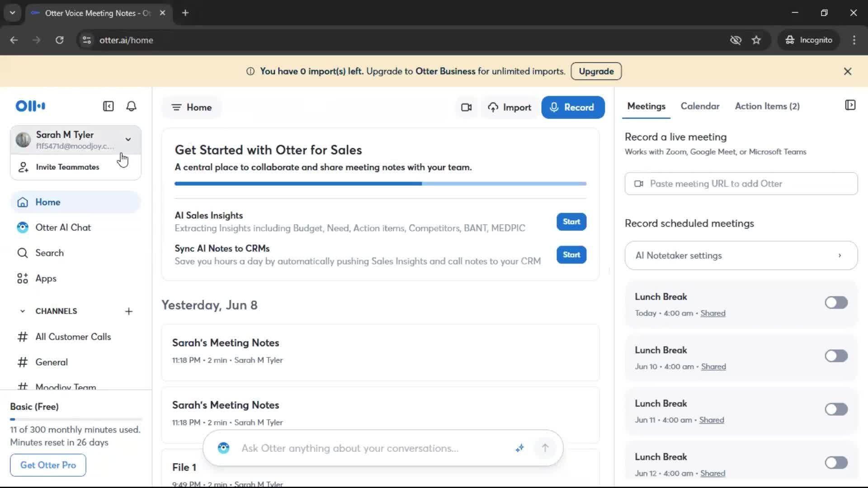Click the Otter AI Chat icon in sidebar

[x=23, y=227]
